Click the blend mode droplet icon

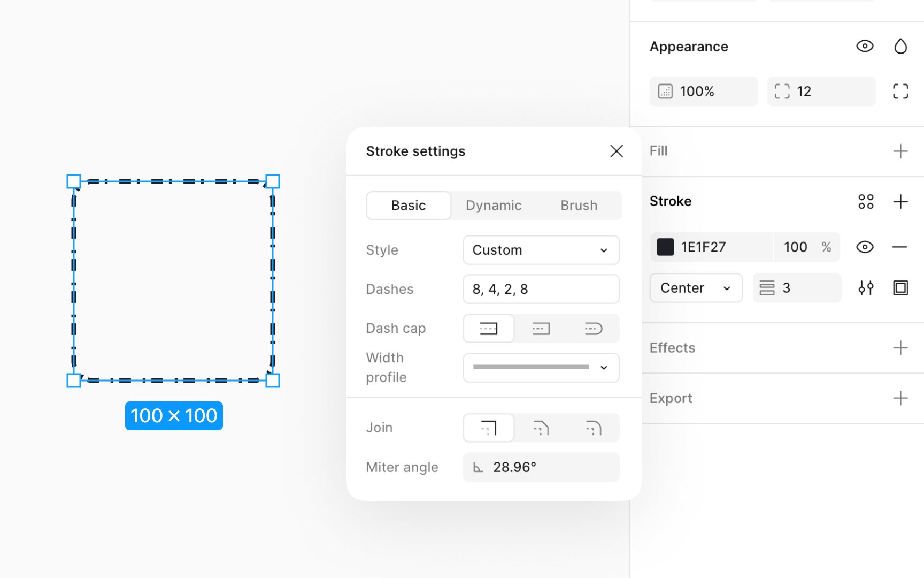point(900,47)
